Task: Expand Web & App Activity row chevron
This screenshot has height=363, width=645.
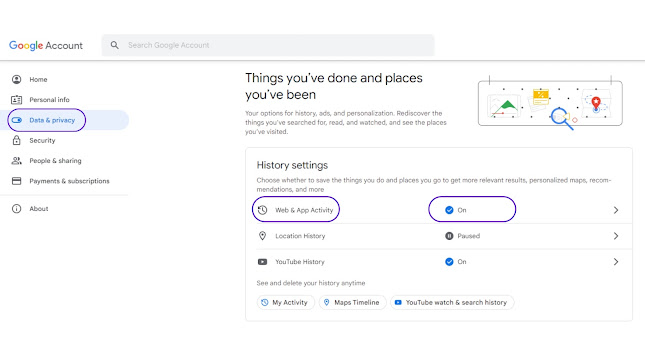Action: [616, 210]
